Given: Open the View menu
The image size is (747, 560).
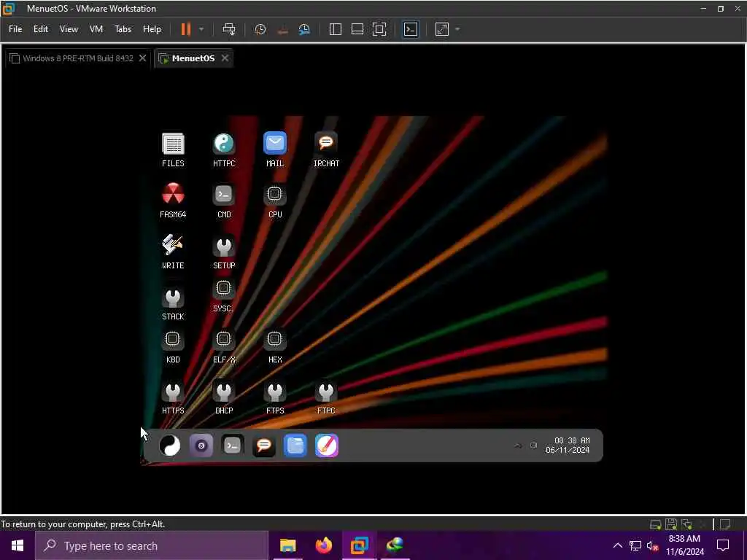Looking at the screenshot, I should point(69,29).
